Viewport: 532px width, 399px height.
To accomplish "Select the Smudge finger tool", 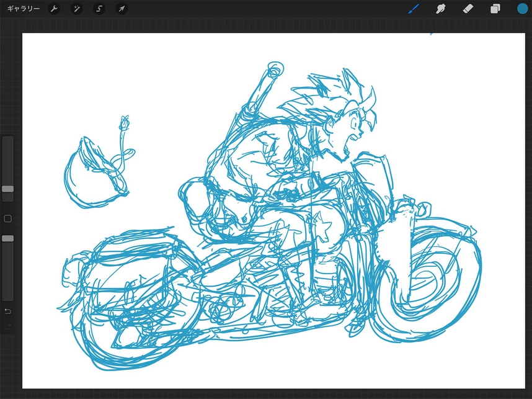I will pos(441,9).
